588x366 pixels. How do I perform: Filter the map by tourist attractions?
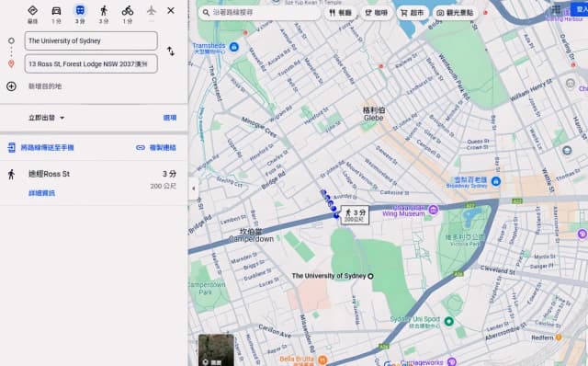tap(455, 13)
